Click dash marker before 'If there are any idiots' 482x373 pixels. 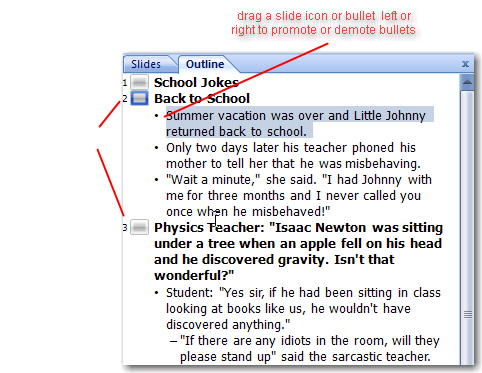tap(173, 341)
